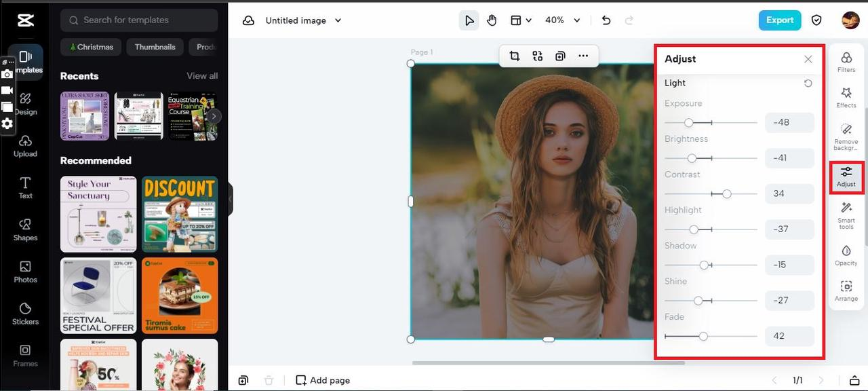Reset the Light adjustments
Viewport: 868px width, 391px height.
tap(808, 83)
